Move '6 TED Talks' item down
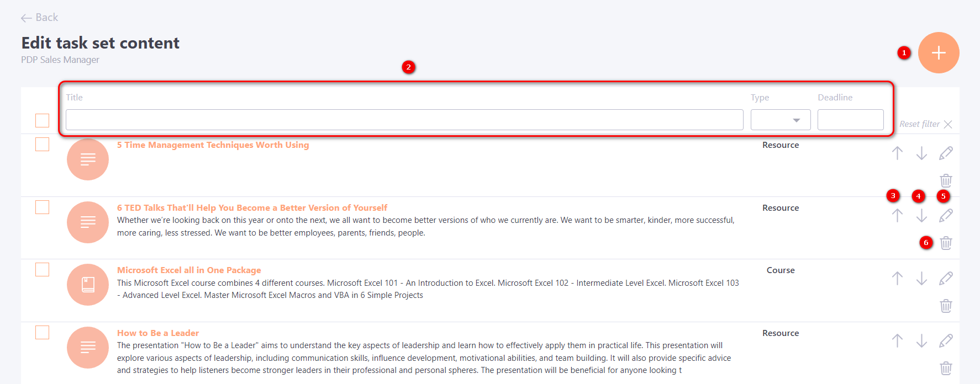980x384 pixels. pyautogui.click(x=921, y=215)
